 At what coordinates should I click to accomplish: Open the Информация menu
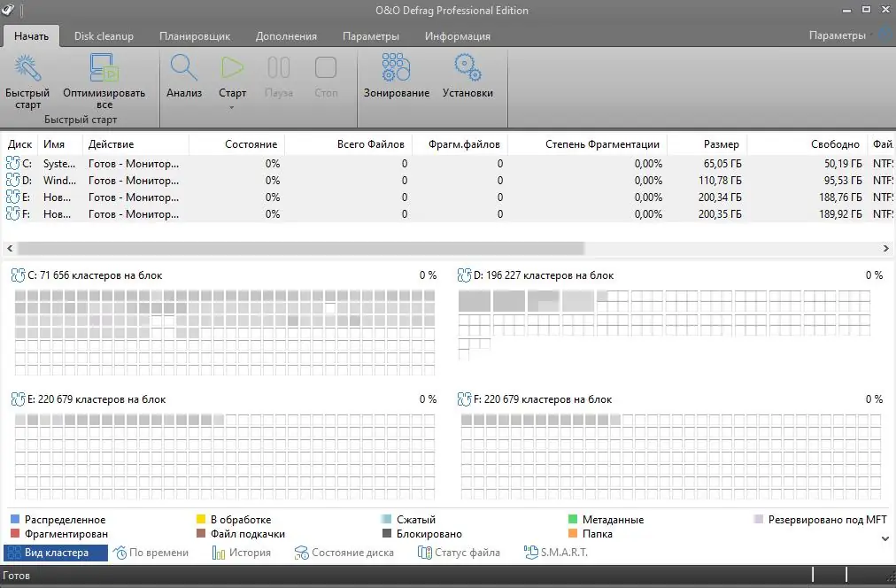(x=458, y=36)
